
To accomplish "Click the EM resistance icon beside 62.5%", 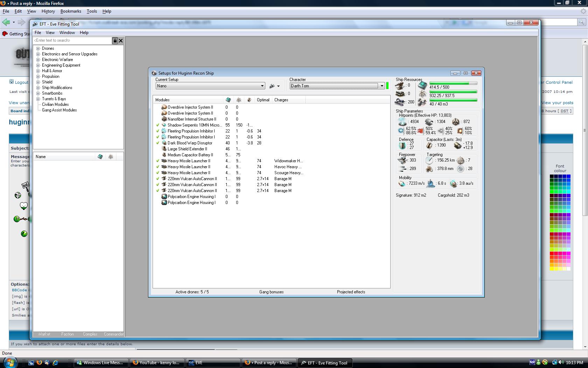I will pyautogui.click(x=401, y=131).
